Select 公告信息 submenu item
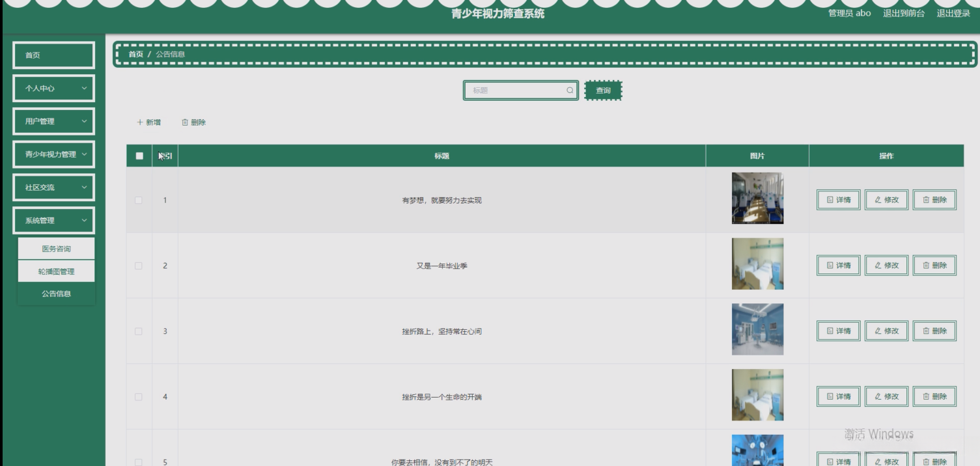Viewport: 980px width, 466px height. coord(56,294)
